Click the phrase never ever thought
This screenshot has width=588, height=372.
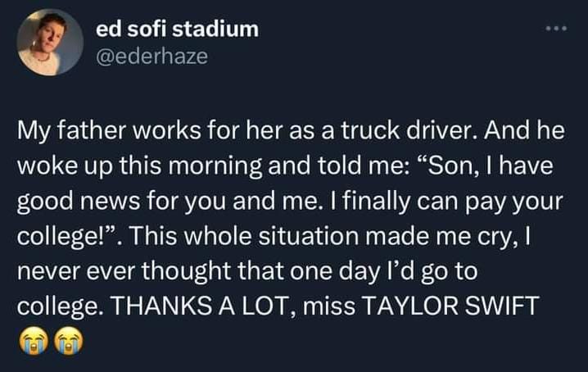[x=124, y=271]
